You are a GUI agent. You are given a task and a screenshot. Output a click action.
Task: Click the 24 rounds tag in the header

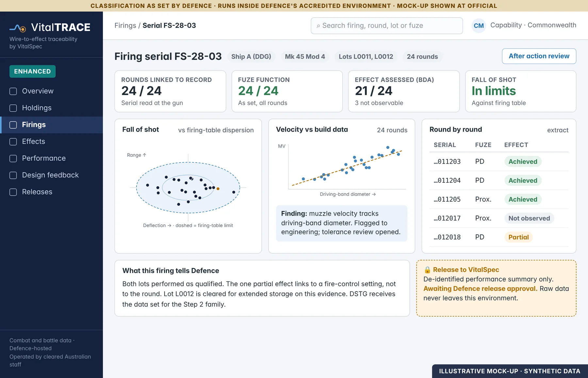[422, 57]
